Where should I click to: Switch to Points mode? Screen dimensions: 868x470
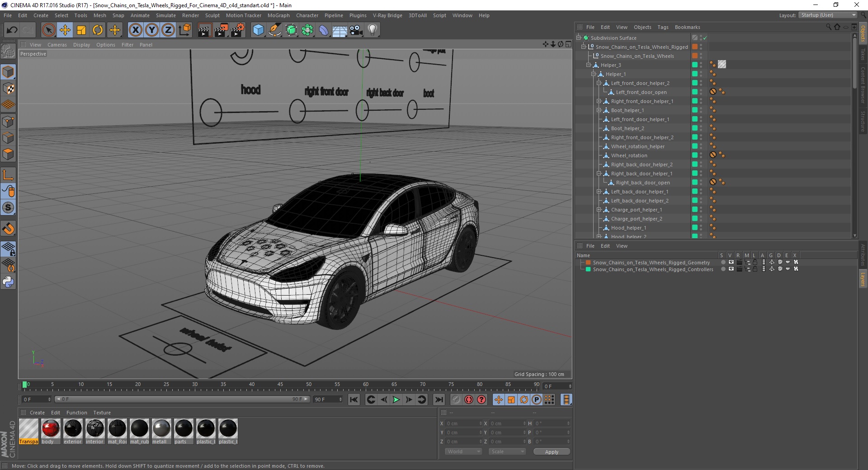pos(8,122)
